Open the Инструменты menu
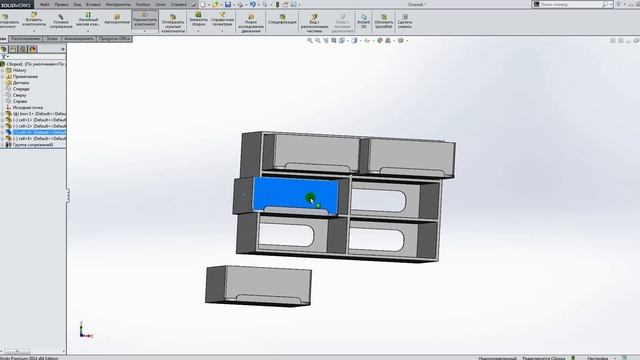This screenshot has height=360, width=640. tap(118, 4)
